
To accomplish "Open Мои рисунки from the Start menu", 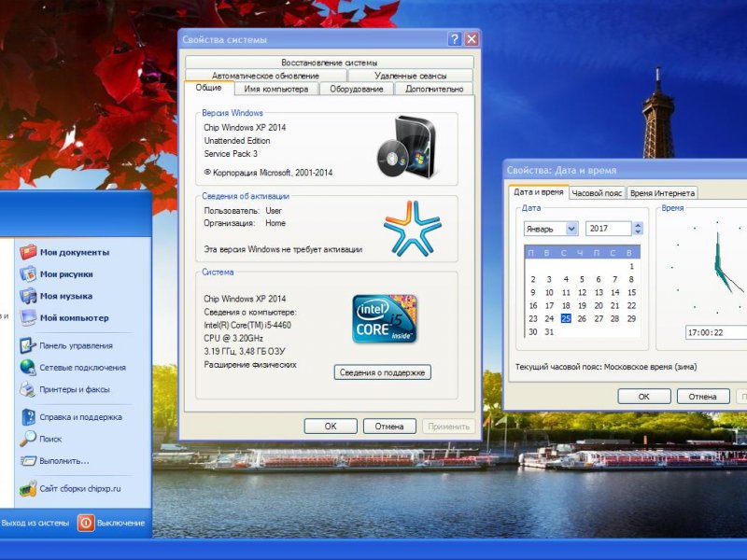I will (x=57, y=273).
